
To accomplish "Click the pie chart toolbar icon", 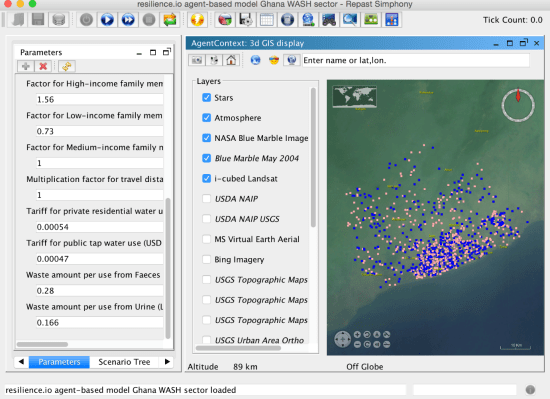I will pos(224,20).
